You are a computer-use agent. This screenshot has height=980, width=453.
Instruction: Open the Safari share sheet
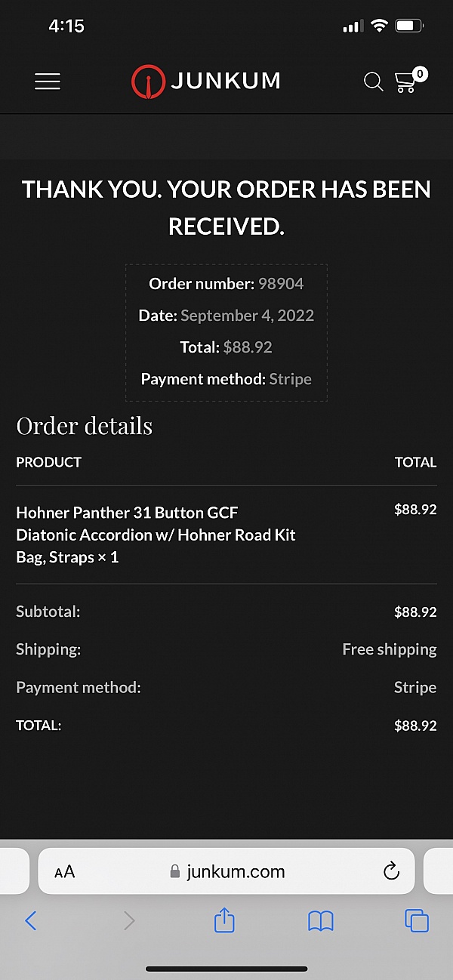point(225,920)
